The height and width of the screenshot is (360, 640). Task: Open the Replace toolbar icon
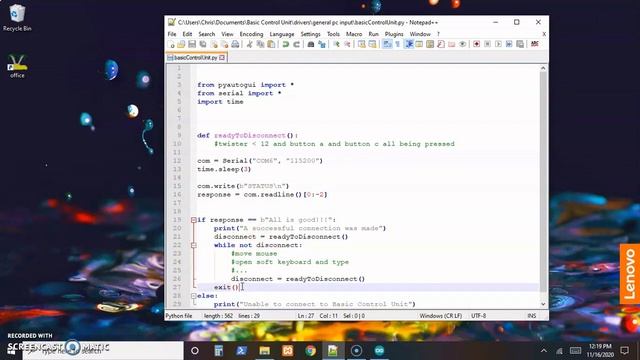[322, 44]
